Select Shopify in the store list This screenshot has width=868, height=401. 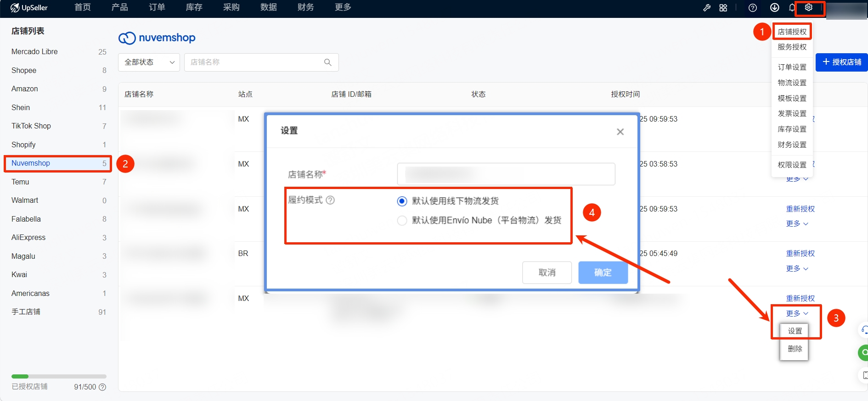click(58, 145)
